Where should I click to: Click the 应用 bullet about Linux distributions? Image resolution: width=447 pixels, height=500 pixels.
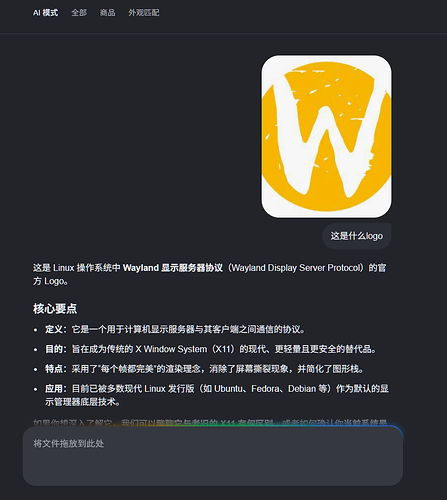[217, 395]
